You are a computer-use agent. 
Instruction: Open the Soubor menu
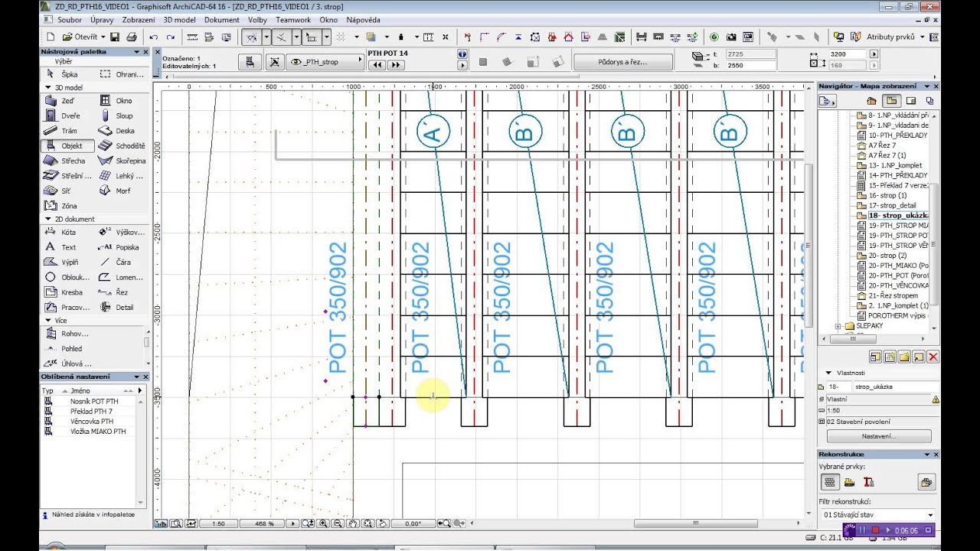[x=70, y=19]
